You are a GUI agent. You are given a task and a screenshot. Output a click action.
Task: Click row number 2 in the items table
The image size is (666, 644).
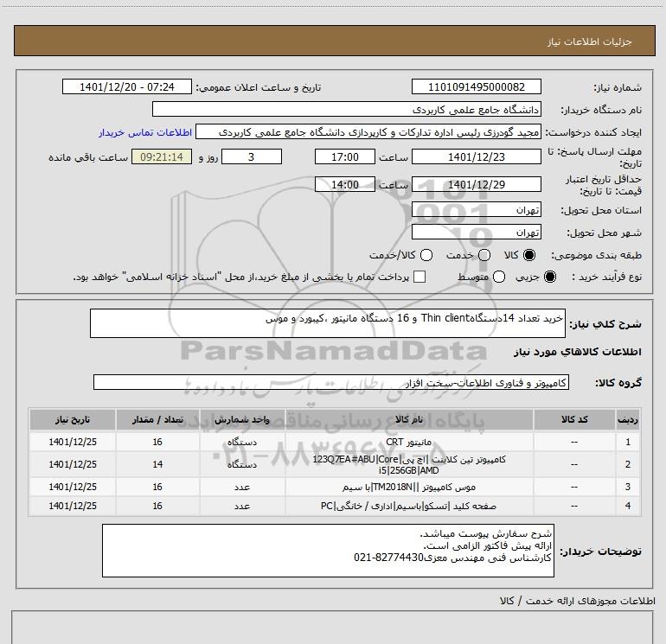pyautogui.click(x=628, y=464)
